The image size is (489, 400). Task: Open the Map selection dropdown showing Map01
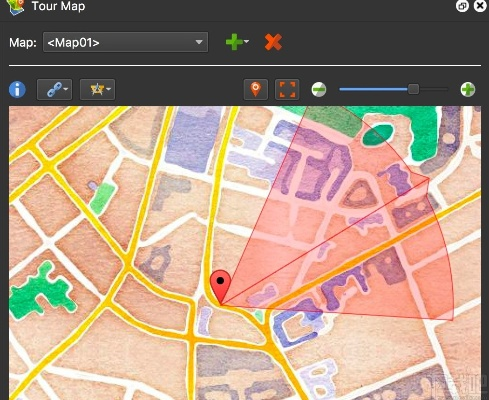pyautogui.click(x=125, y=42)
